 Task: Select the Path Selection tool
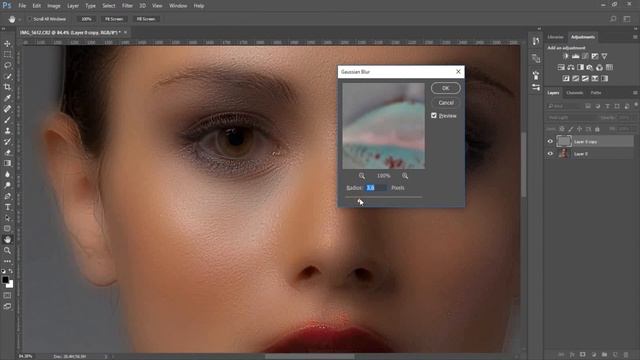pos(7,218)
